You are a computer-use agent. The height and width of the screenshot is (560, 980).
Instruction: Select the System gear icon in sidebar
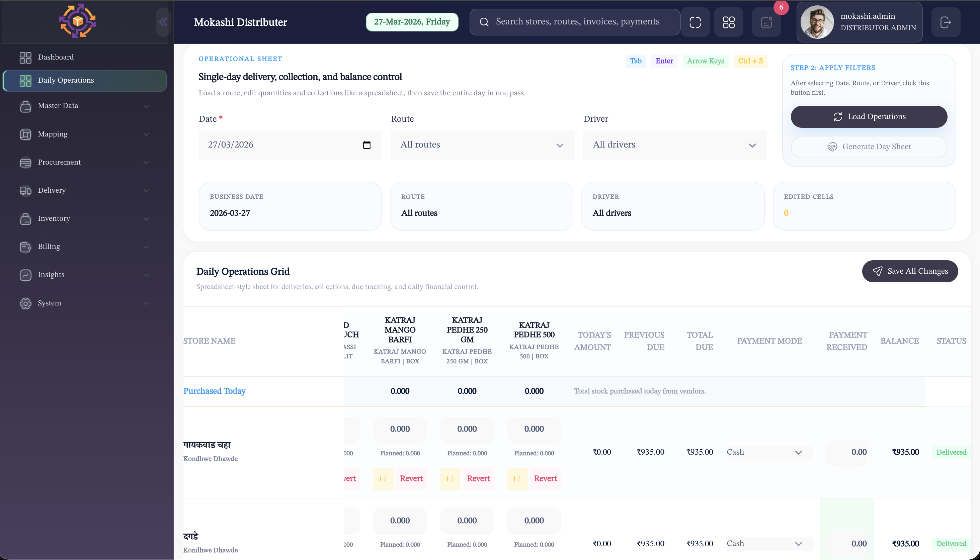pyautogui.click(x=25, y=303)
